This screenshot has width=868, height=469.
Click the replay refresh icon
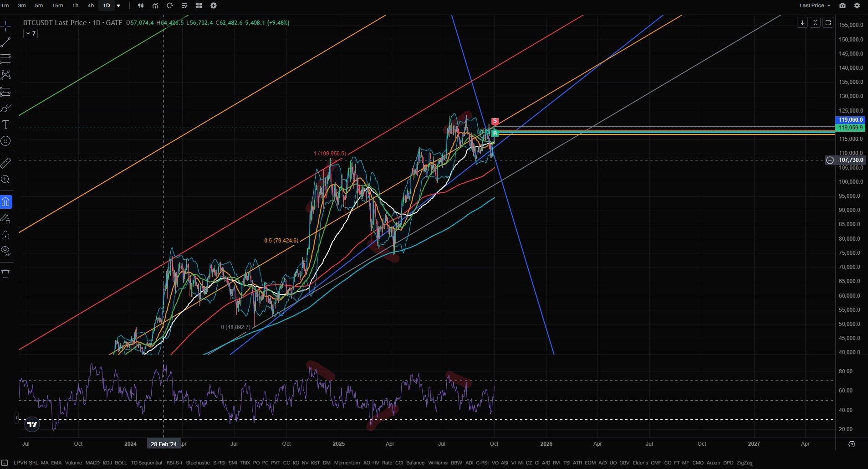[x=170, y=5]
